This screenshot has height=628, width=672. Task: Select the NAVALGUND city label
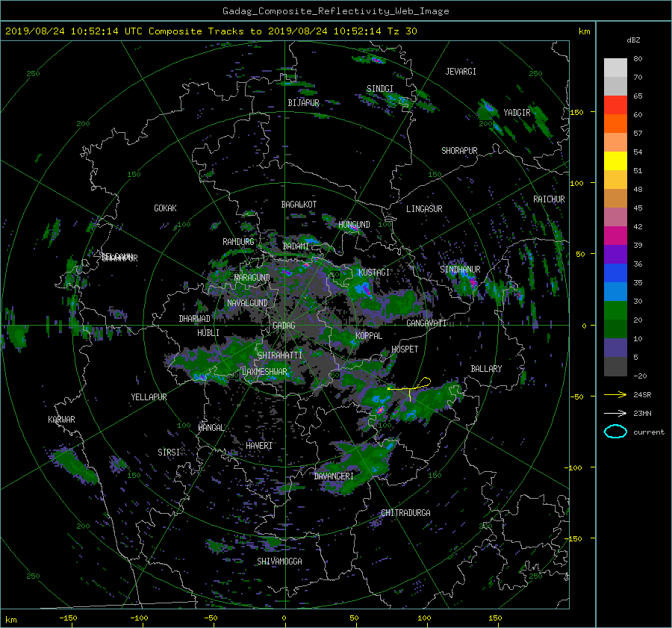(x=247, y=303)
